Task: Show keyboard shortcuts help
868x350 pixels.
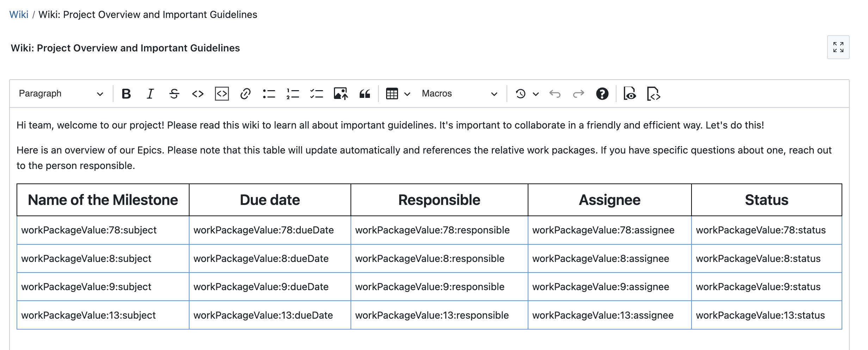Action: [x=602, y=93]
